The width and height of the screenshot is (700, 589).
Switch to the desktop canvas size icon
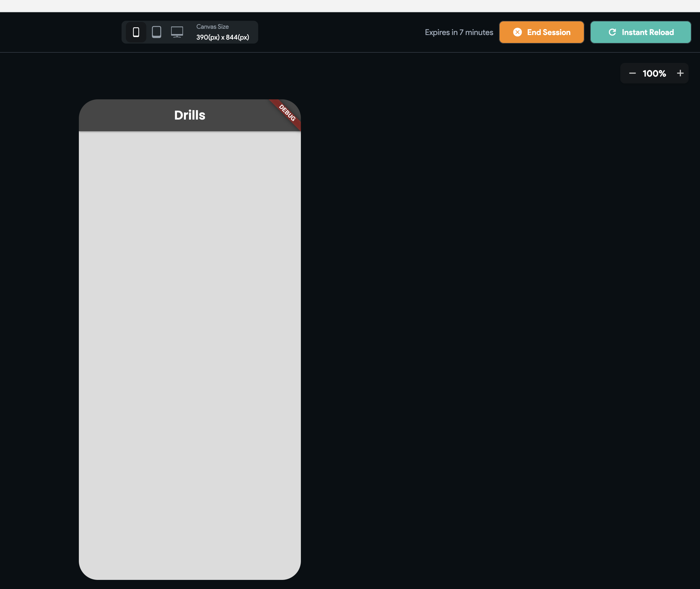tap(177, 32)
